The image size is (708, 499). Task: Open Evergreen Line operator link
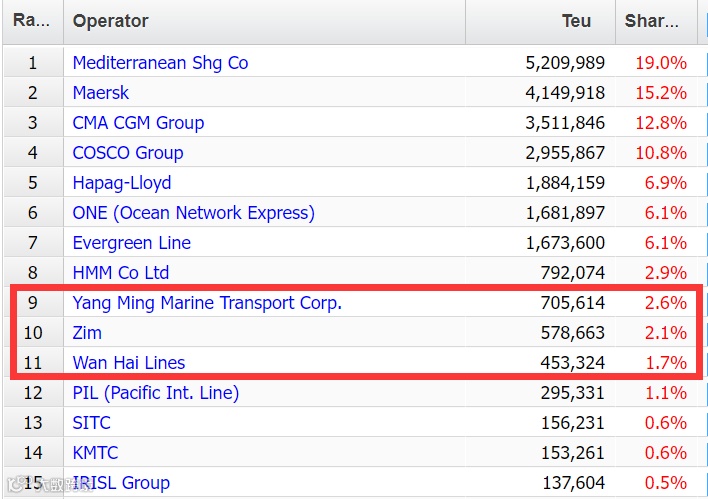pos(131,243)
